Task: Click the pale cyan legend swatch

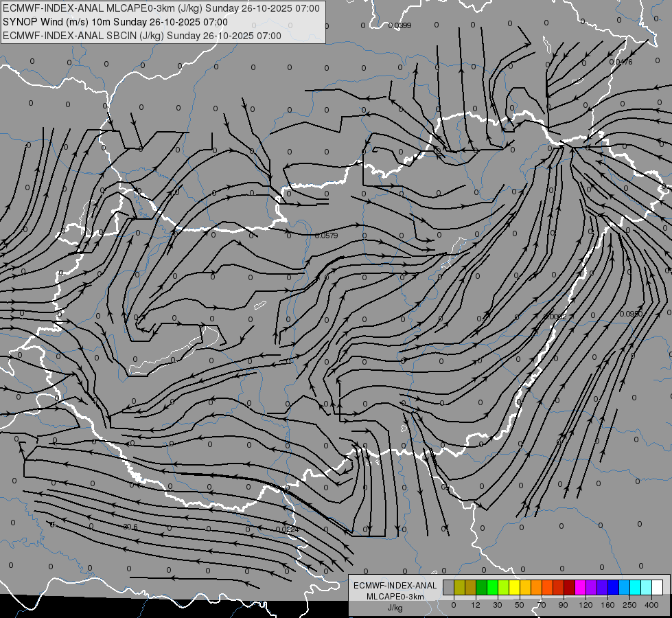Action: [647, 587]
